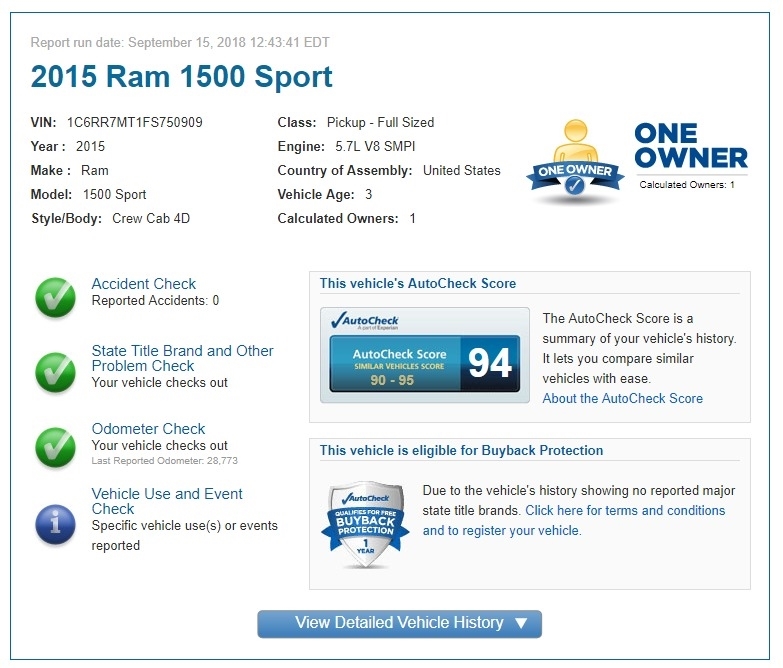Click the green checkmark beside State Title Brand
This screenshot has width=783, height=668.
[x=55, y=371]
